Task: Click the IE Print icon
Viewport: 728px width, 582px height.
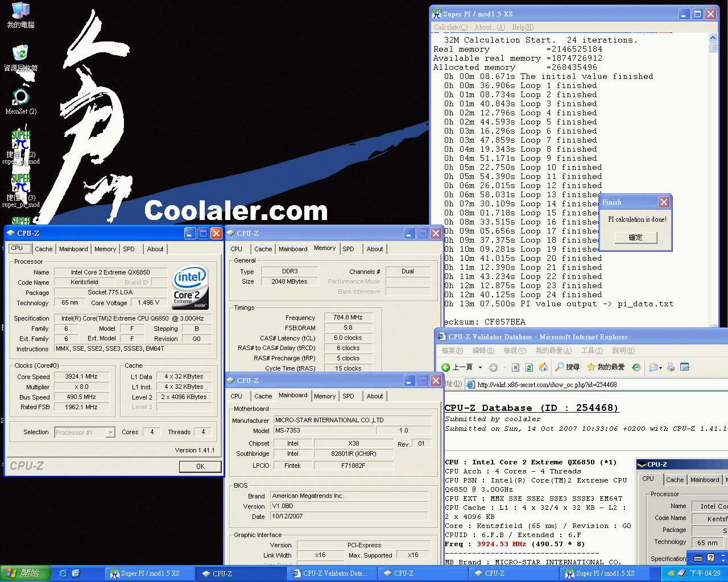Action: coord(671,367)
